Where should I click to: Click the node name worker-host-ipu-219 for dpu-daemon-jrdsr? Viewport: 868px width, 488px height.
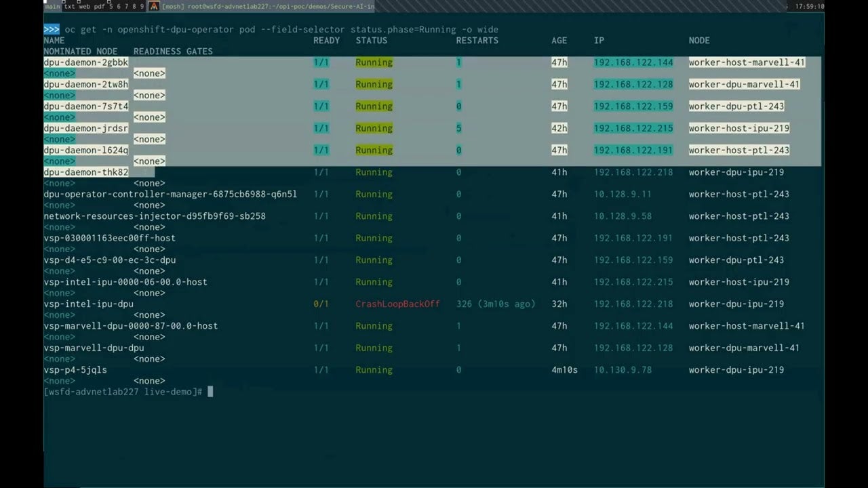pos(739,128)
